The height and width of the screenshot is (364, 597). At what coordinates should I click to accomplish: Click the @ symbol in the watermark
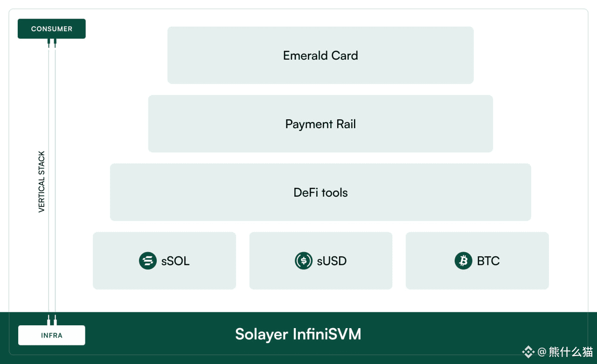(541, 352)
